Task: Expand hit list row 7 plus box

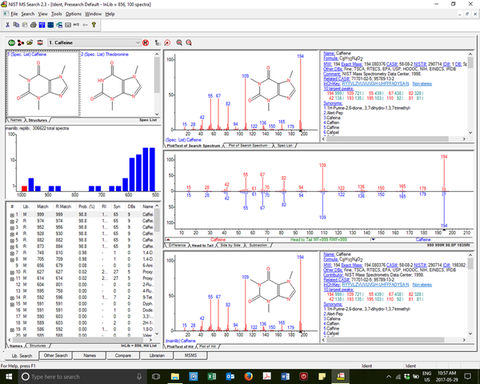Action: [x=12, y=253]
